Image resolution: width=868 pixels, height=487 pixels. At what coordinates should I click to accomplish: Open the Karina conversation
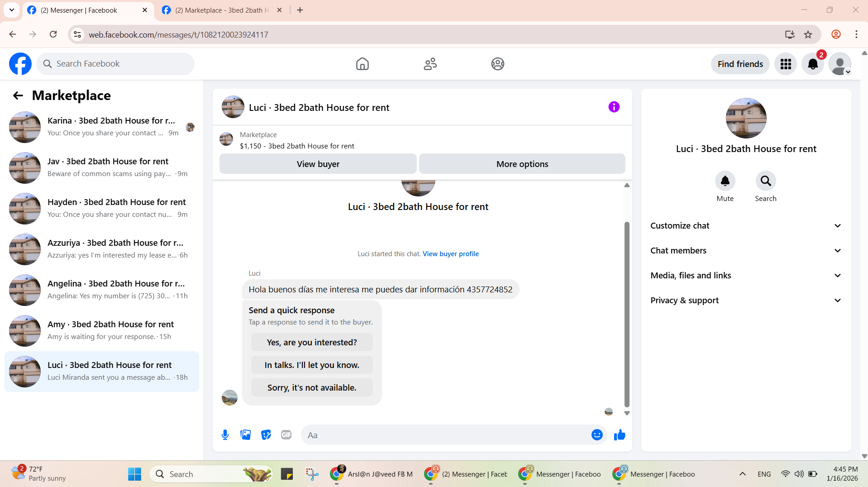point(102,127)
